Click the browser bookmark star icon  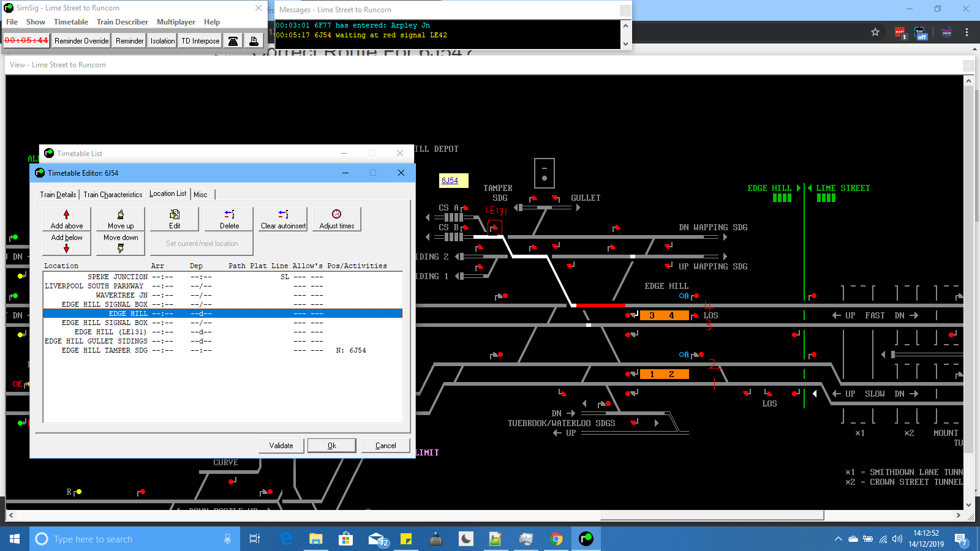pyautogui.click(x=875, y=32)
